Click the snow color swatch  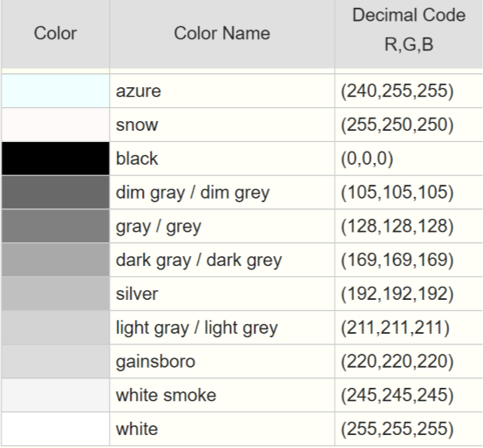56,125
